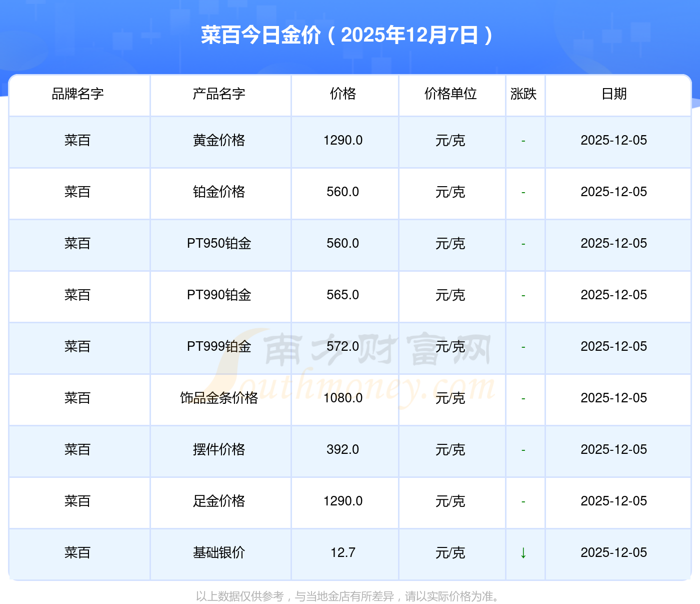Click the 日期 column header

pyautogui.click(x=614, y=94)
